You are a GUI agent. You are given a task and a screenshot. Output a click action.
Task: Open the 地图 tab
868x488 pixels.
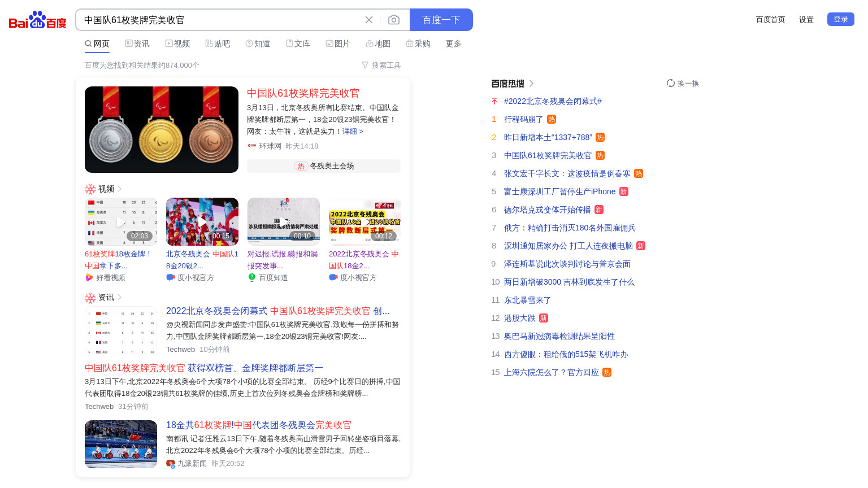[x=378, y=43]
